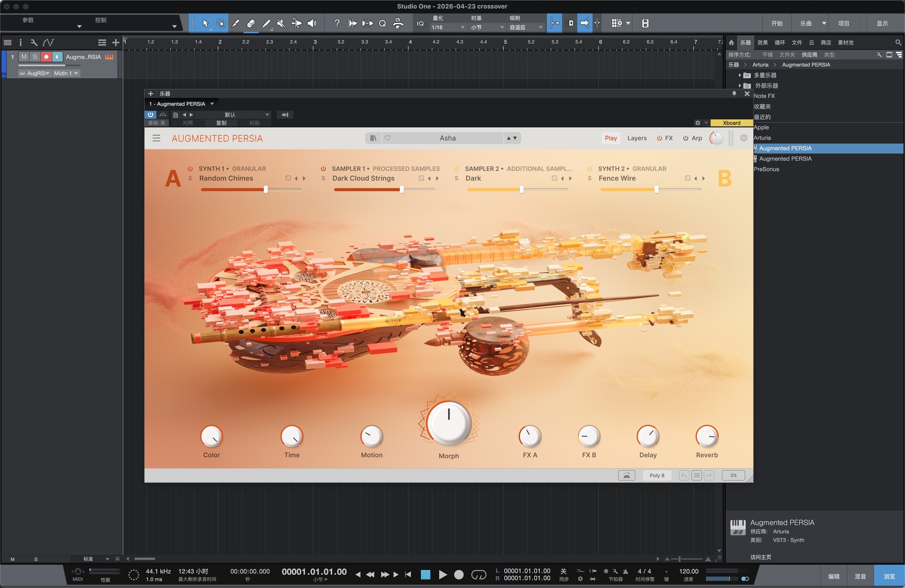Mute the Augme..RSIA track
Screen dimensions: 905x588
click(24, 57)
